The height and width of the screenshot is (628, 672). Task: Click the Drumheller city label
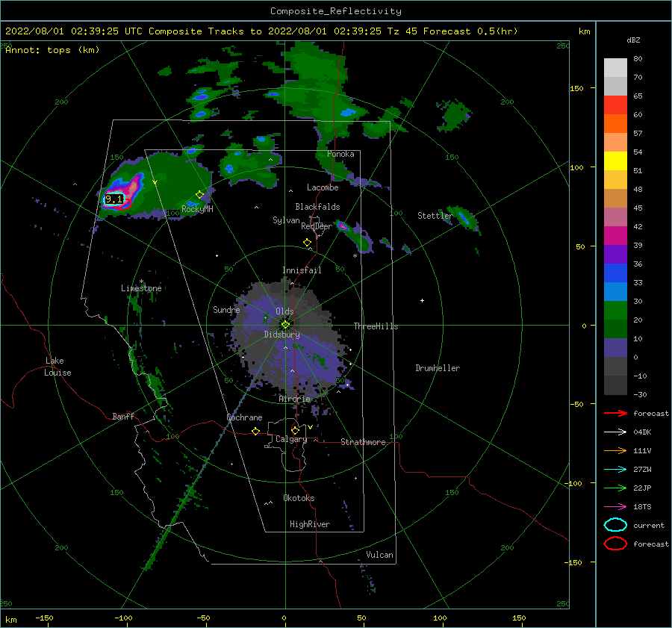point(438,368)
